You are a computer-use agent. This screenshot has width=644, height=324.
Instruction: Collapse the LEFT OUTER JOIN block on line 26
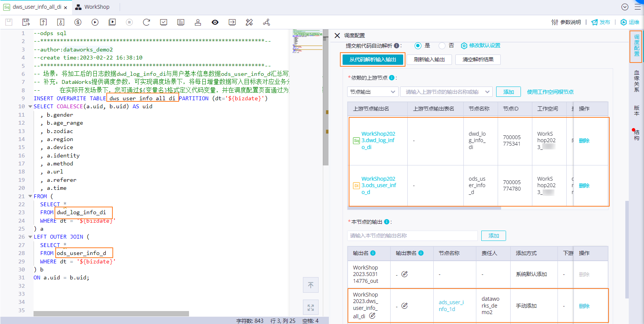[x=30, y=237]
